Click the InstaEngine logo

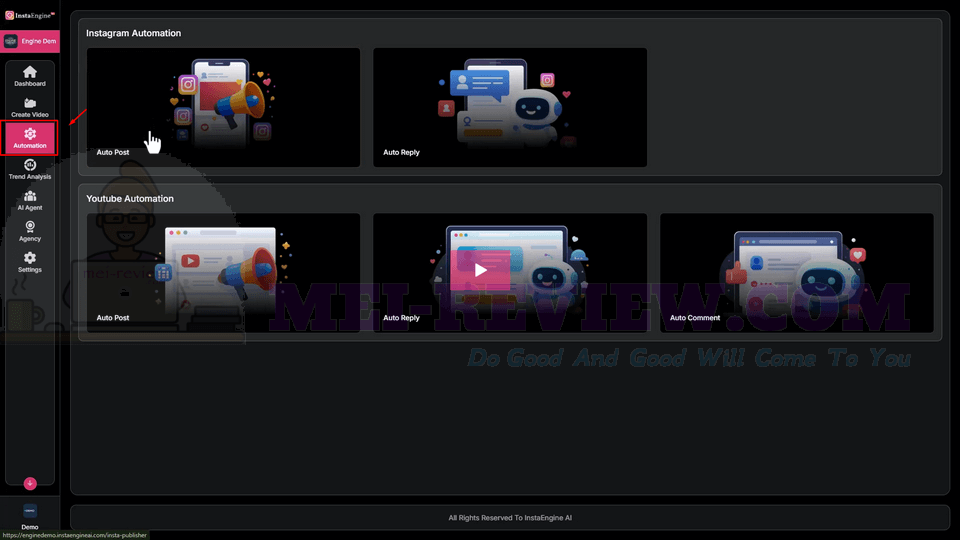pyautogui.click(x=30, y=15)
